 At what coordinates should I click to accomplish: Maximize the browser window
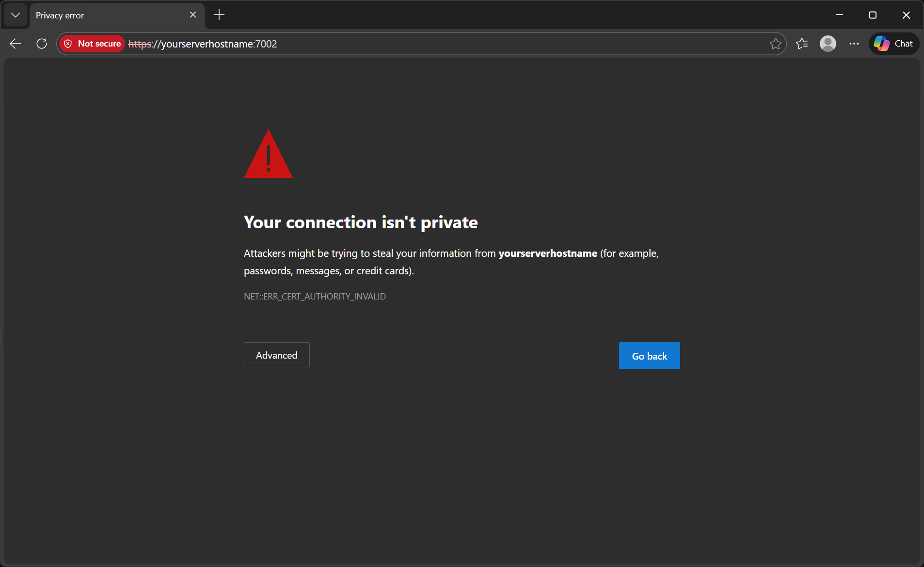pyautogui.click(x=873, y=15)
